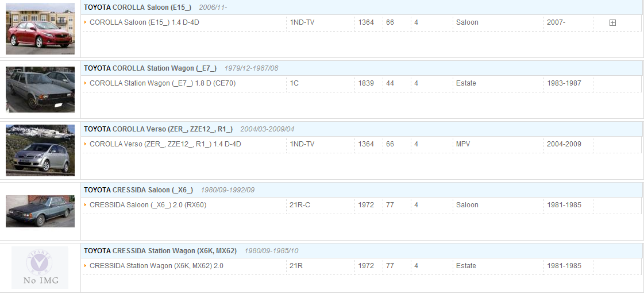Open TOYOTA CRESSIDA Saloon (_X6_) header
The width and height of the screenshot is (644, 294).
[138, 189]
